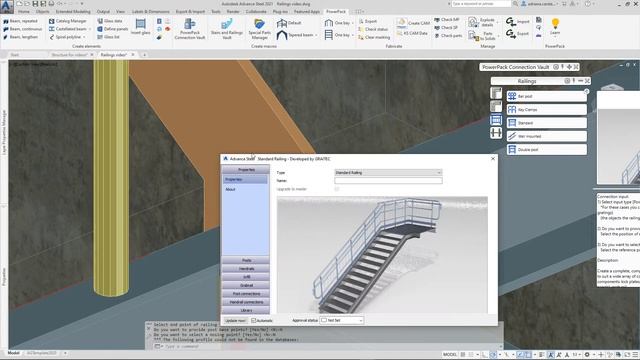This screenshot has width=640, height=360.
Task: Open the Labels & Dimensions ribbon tab
Action: (151, 12)
